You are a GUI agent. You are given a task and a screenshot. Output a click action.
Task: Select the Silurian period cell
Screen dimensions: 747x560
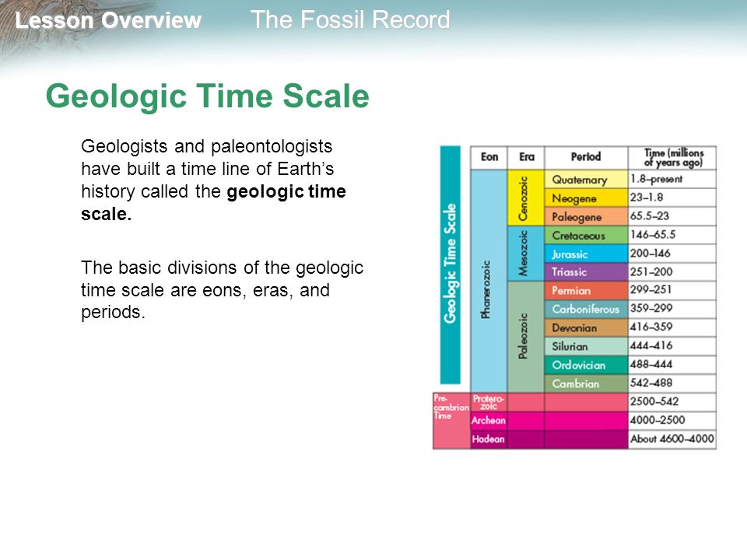[586, 346]
